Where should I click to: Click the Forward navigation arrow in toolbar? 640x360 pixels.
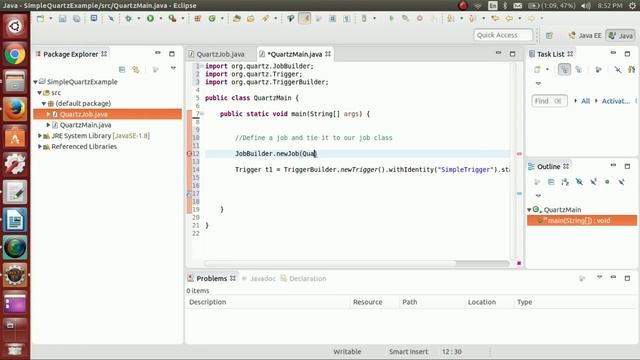531,18
